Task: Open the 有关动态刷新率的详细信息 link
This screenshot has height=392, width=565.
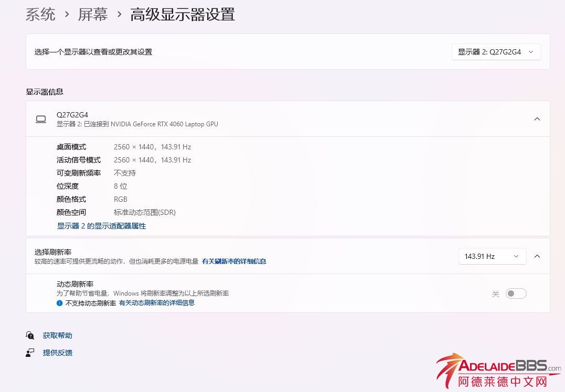Action: tap(156, 303)
